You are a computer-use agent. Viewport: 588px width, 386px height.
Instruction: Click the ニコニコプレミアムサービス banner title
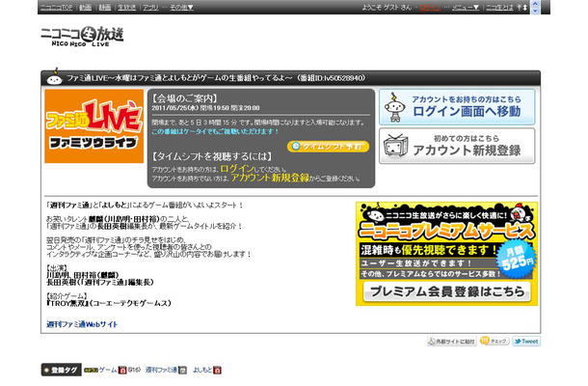pos(446,231)
